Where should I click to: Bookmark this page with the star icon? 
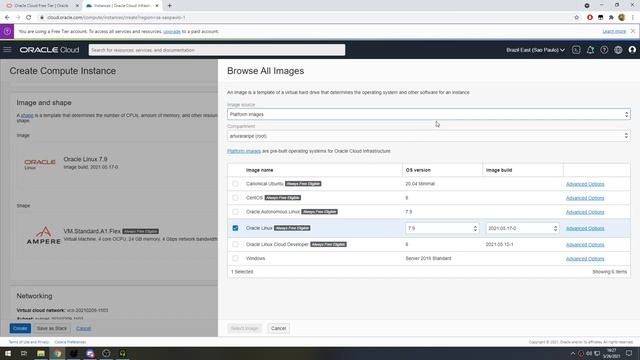pyautogui.click(x=577, y=18)
